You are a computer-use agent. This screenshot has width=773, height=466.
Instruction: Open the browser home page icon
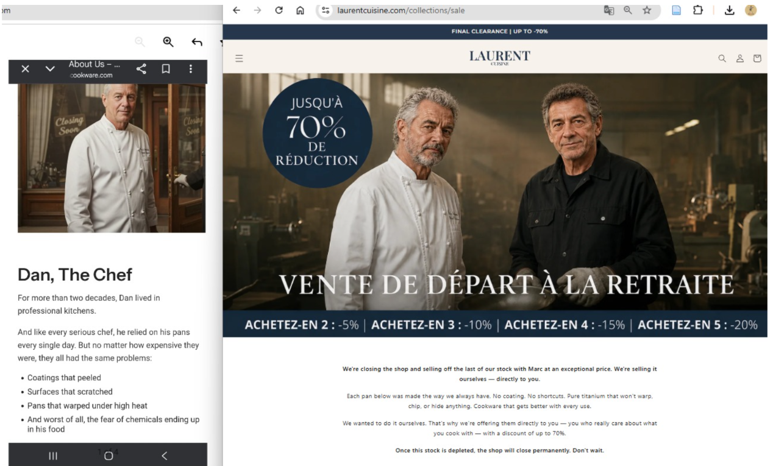300,10
